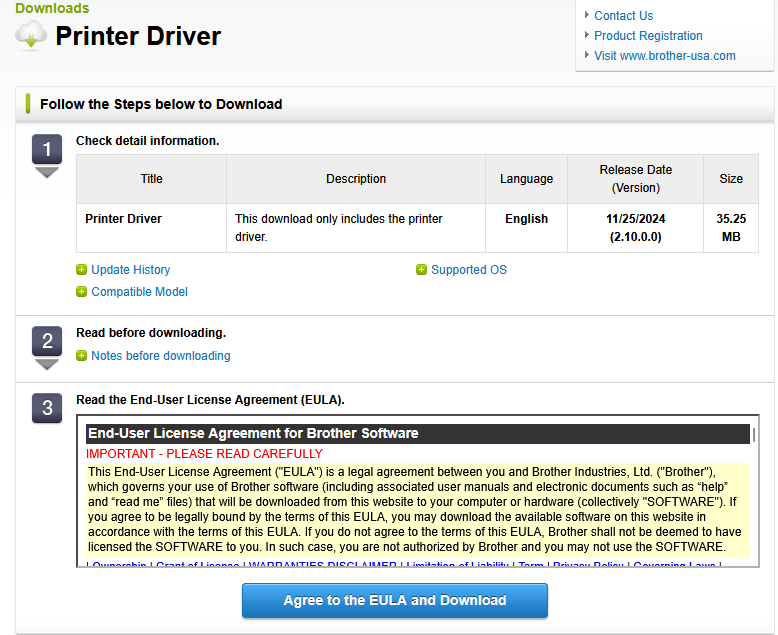Open the Supported OS link

[469, 270]
